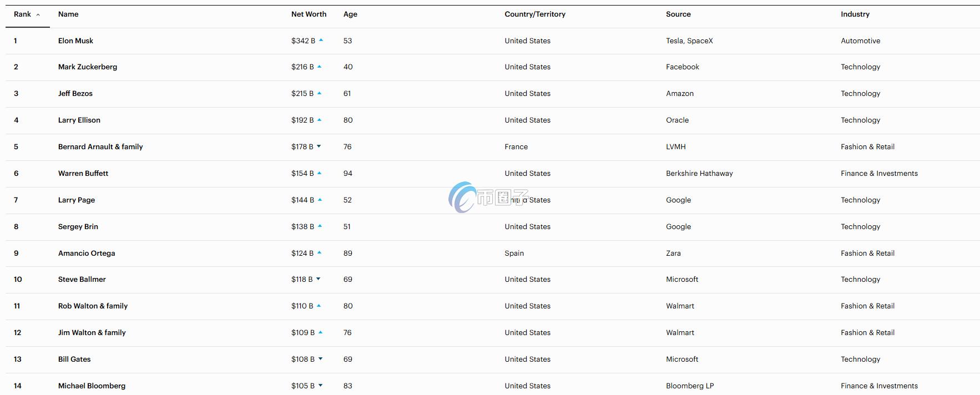Click the Age column header
Viewport: 980px width, 395px height.
[x=350, y=14]
